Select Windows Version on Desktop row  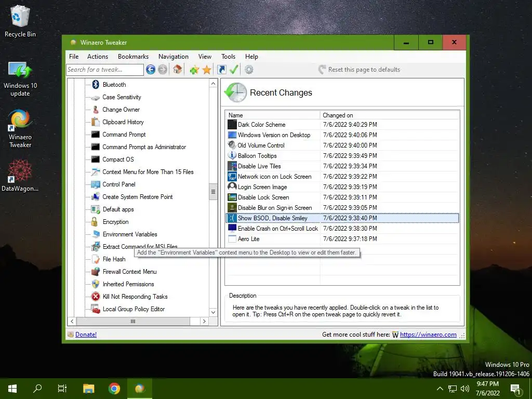click(x=342, y=135)
